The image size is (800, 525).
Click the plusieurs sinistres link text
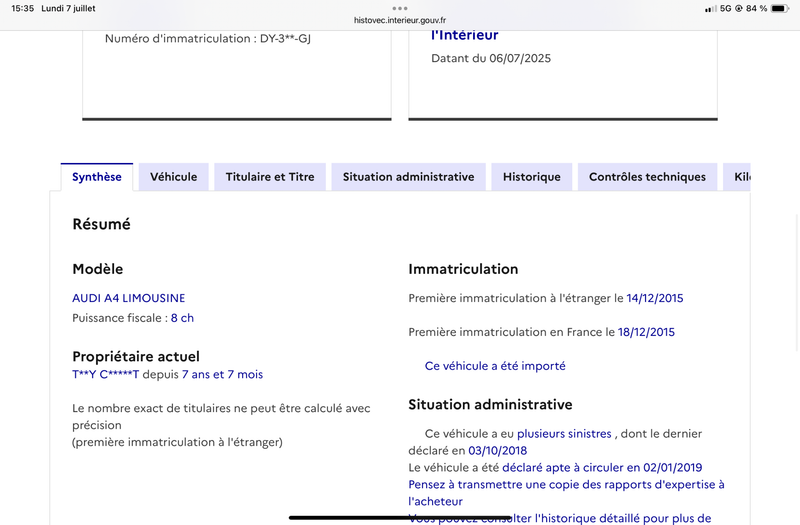pyautogui.click(x=564, y=434)
